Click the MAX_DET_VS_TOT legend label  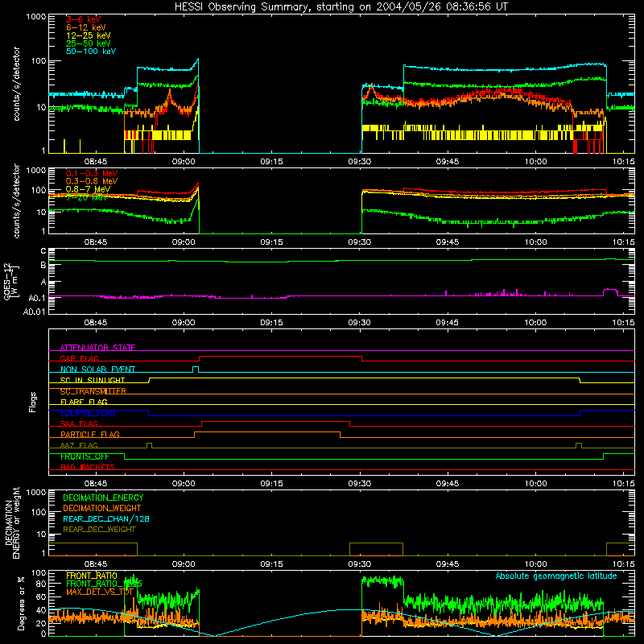tap(100, 592)
